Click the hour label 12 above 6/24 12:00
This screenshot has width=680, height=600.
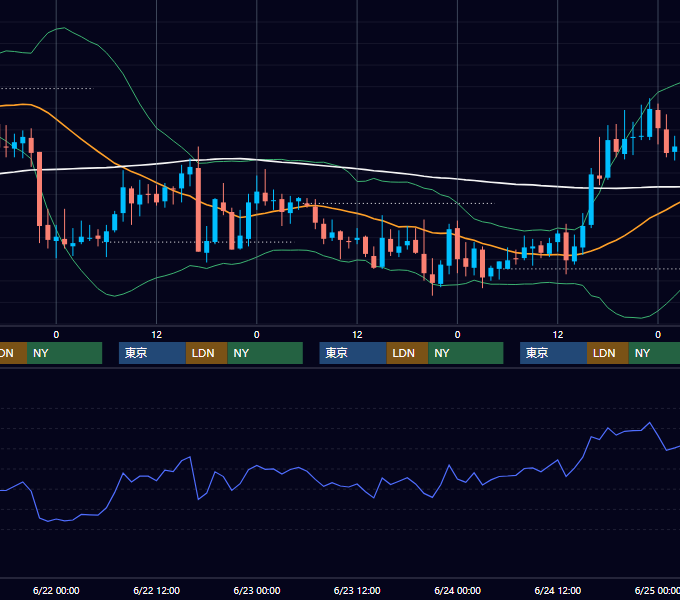(x=558, y=335)
